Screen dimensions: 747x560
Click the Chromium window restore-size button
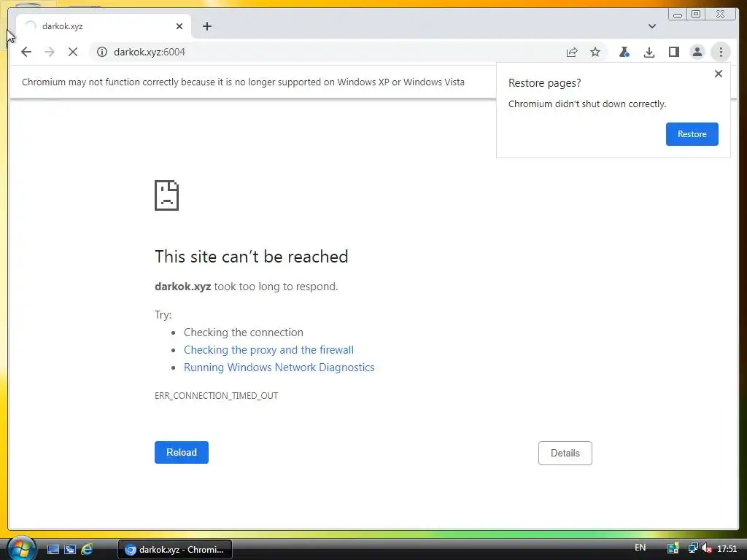pos(695,15)
